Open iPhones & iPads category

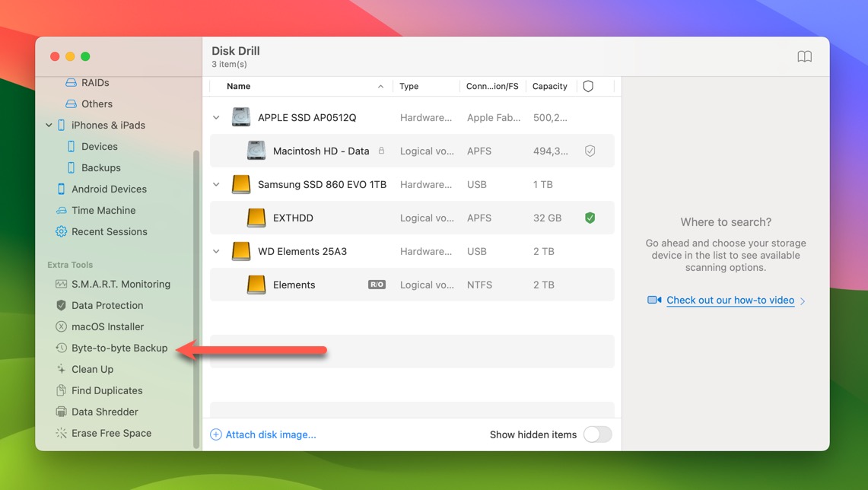click(108, 125)
